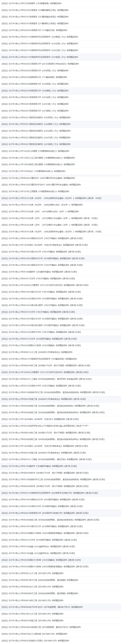Open 035102法律(法学)《397》第1册 link
The width and height of the screenshot is (121, 644).
pos(50,218)
